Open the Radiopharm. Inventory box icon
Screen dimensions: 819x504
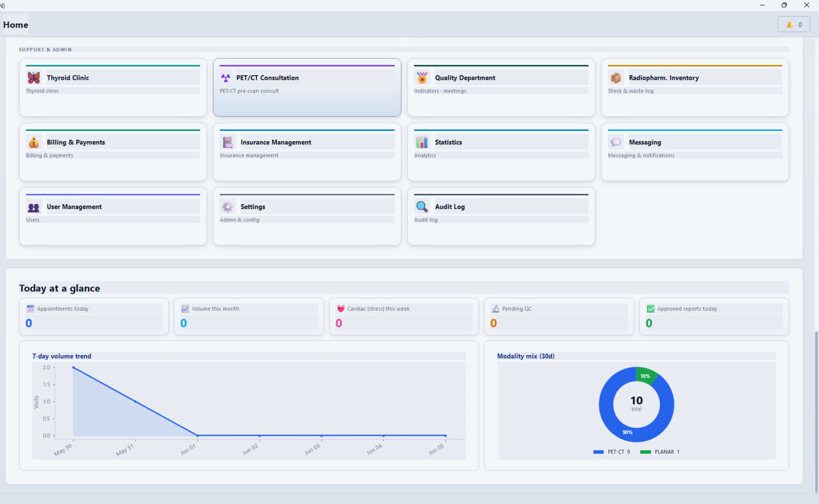coord(616,78)
